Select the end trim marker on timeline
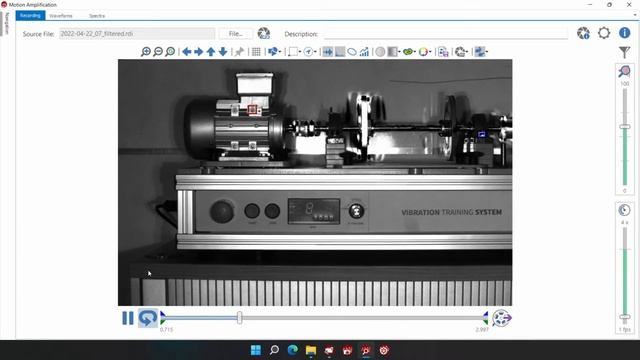Image resolution: width=640 pixels, height=360 pixels. click(x=485, y=318)
